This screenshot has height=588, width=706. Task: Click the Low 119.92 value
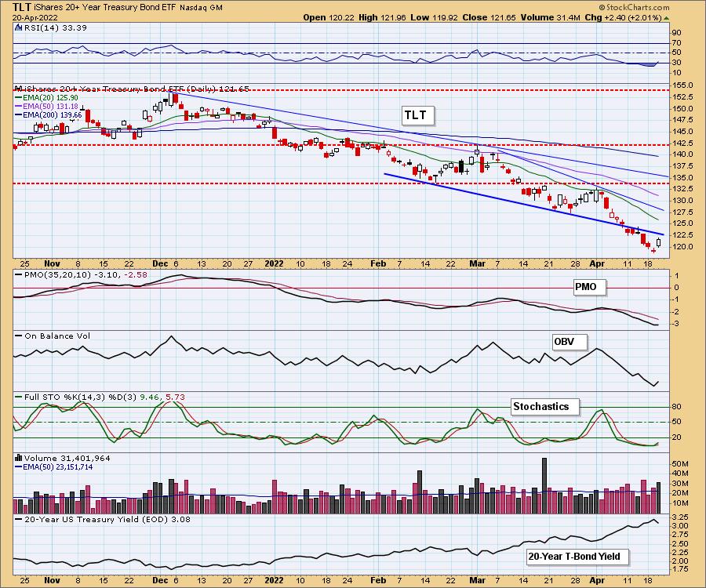433,17
